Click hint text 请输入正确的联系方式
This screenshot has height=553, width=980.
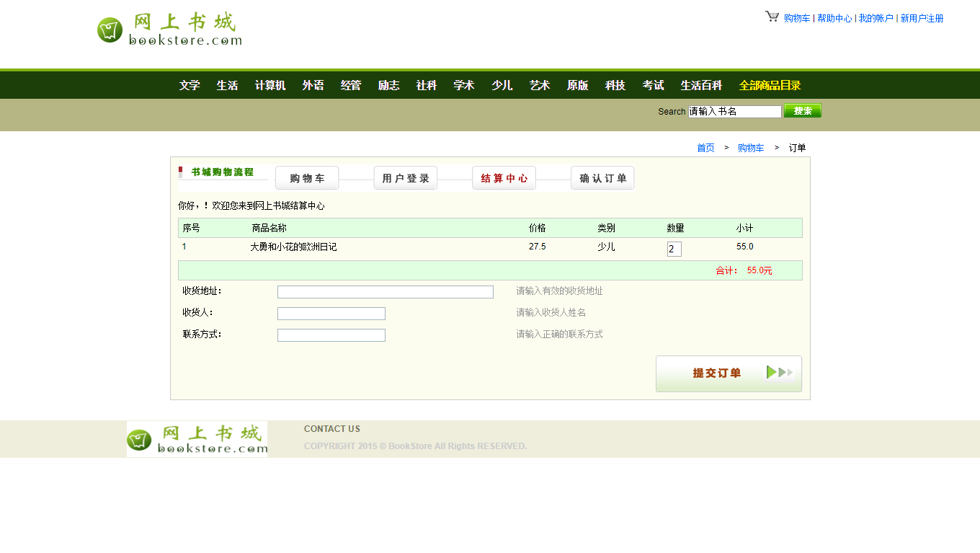pos(559,335)
